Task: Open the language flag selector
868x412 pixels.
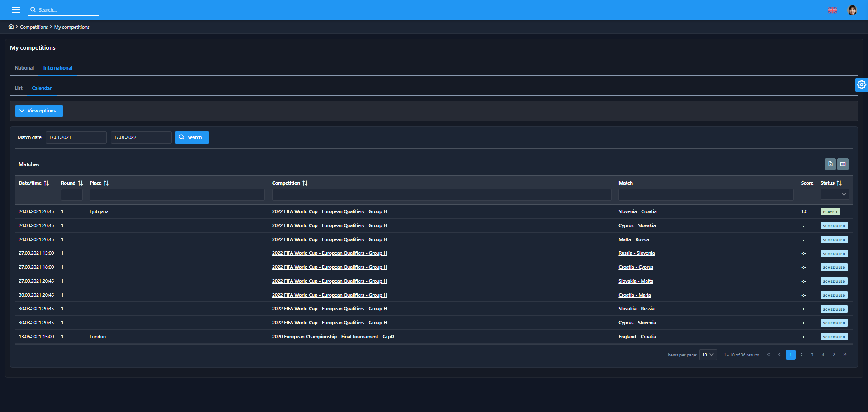Action: coord(832,10)
